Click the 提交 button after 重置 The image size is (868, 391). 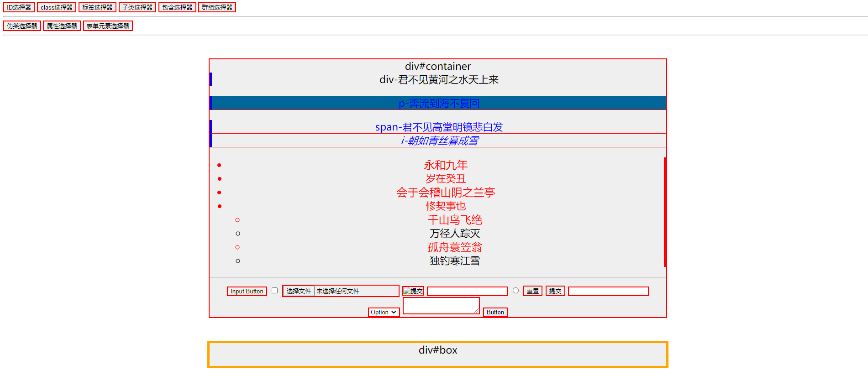coord(555,291)
